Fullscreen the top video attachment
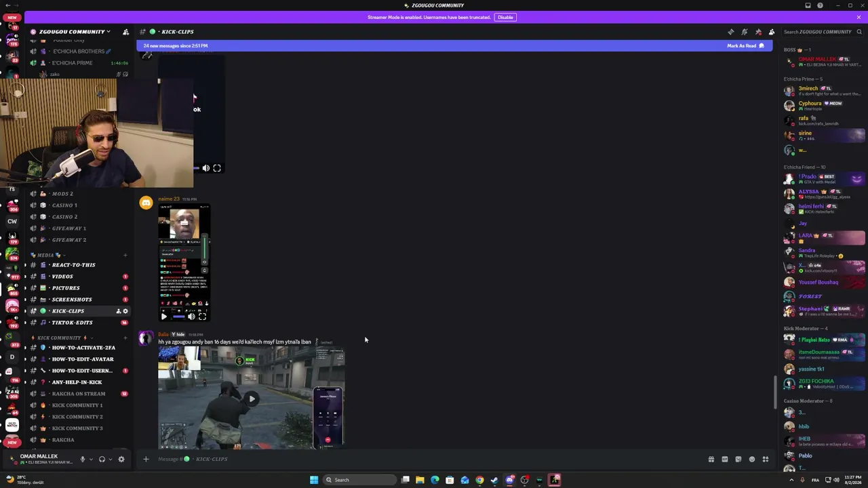 [217, 168]
